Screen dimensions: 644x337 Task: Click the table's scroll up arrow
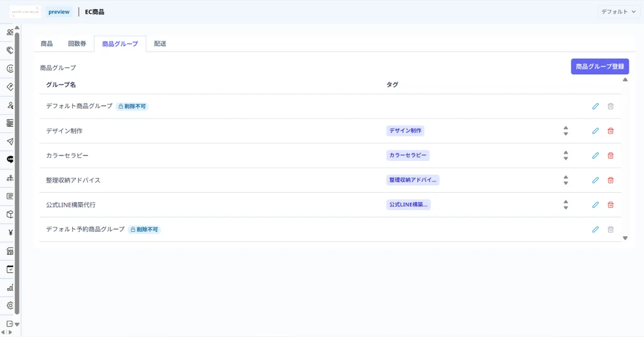[x=625, y=80]
